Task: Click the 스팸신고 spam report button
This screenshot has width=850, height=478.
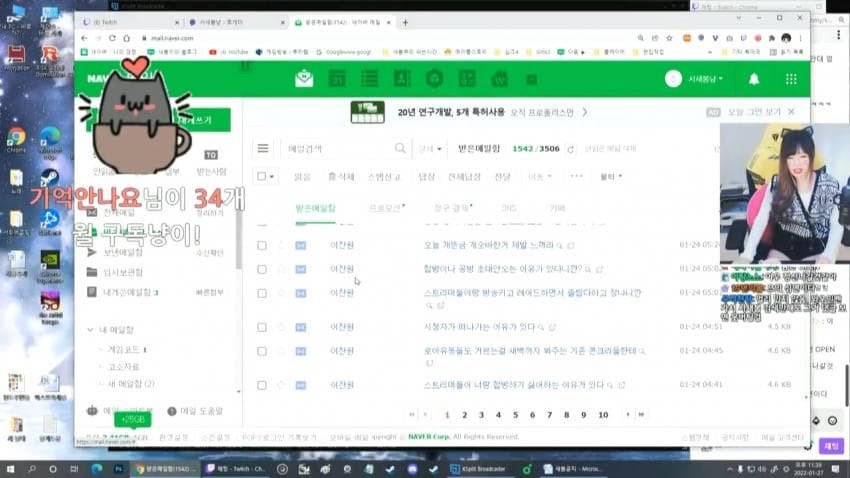Action: (384, 177)
